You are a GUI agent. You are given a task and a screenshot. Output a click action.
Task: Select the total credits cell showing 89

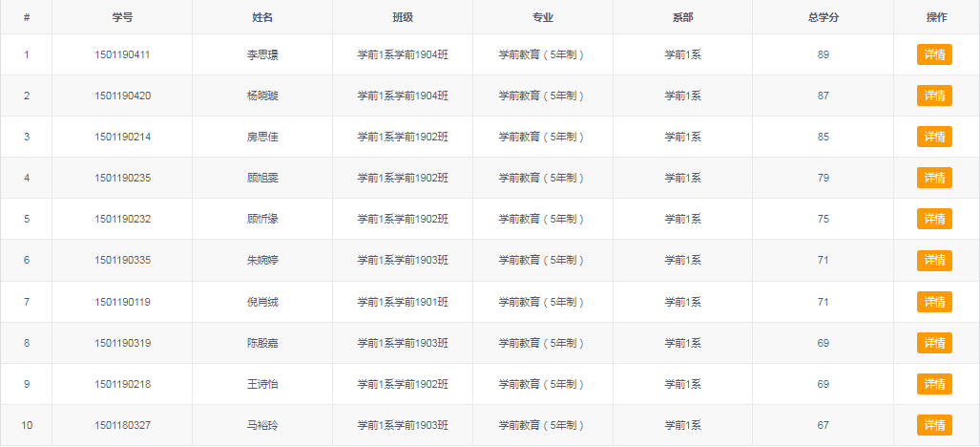[x=824, y=54]
